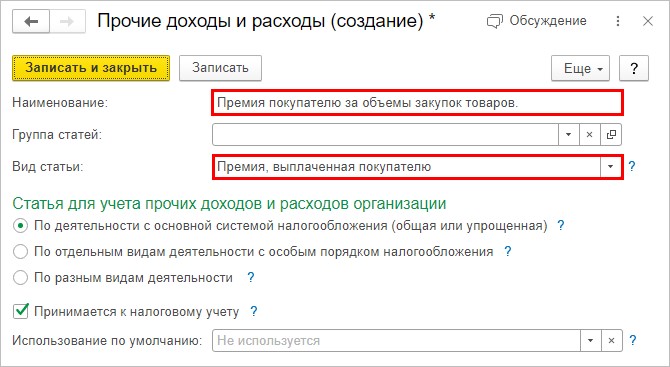Screen dimensions: 670x367
Task: Click the Вид статьи field value
Action: (x=407, y=167)
